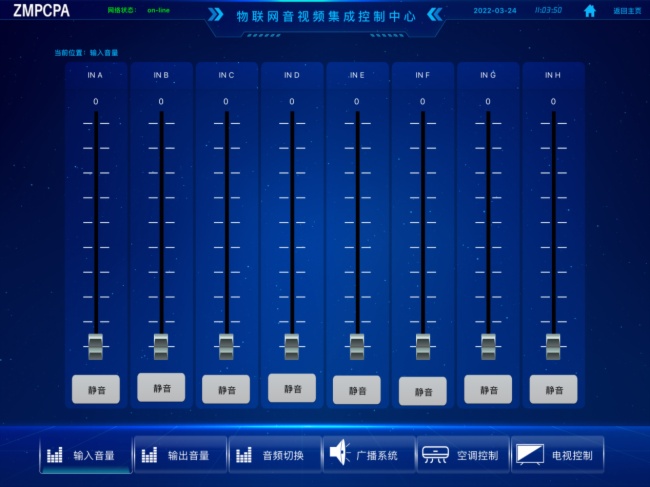The width and height of the screenshot is (650, 487).
Task: Toggle 静音 for channel IN F
Action: click(x=422, y=391)
